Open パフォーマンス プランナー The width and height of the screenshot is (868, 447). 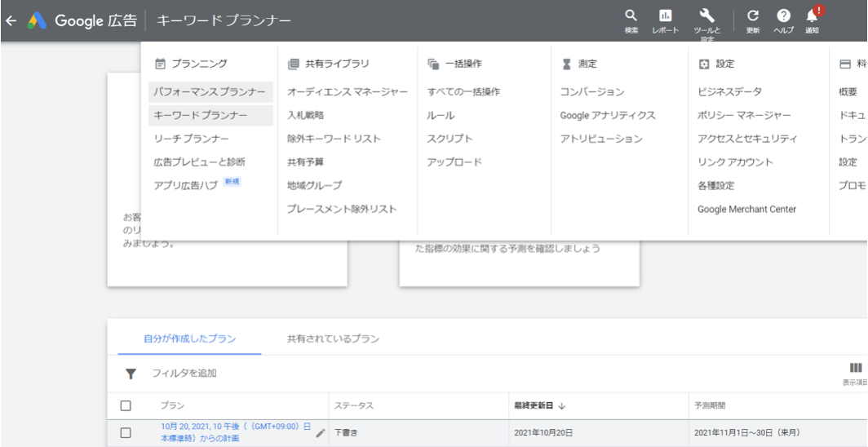(x=211, y=92)
